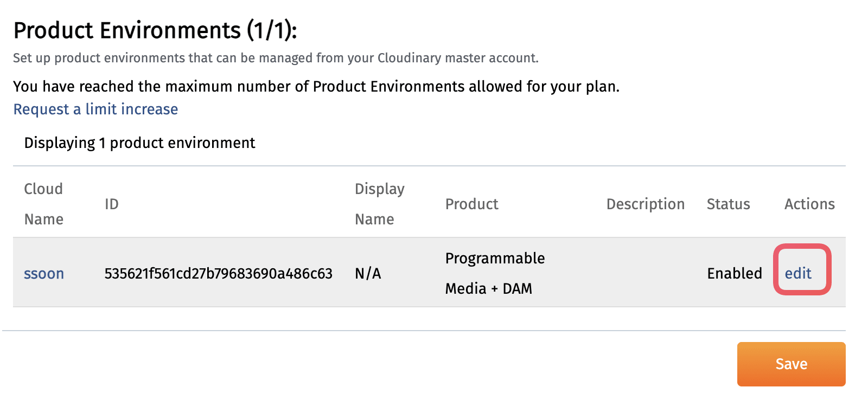Image resolution: width=868 pixels, height=400 pixels.
Task: Click the Description column header
Action: [645, 204]
